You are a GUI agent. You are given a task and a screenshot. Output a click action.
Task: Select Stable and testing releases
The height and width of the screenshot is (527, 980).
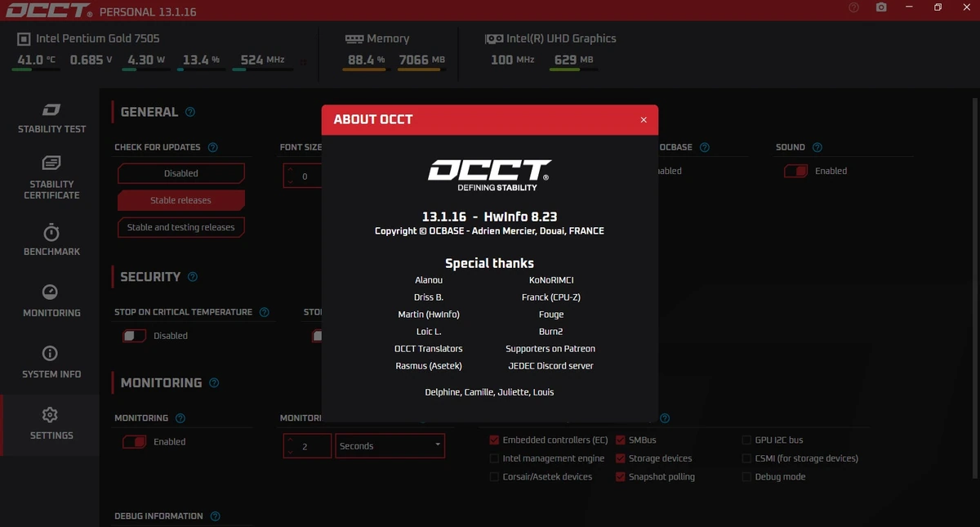point(181,227)
